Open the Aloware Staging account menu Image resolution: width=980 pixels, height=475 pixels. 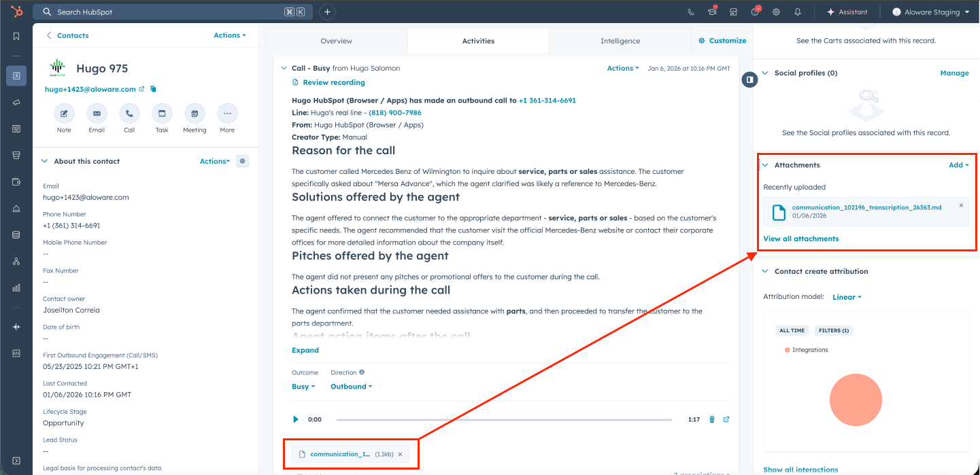pos(930,12)
